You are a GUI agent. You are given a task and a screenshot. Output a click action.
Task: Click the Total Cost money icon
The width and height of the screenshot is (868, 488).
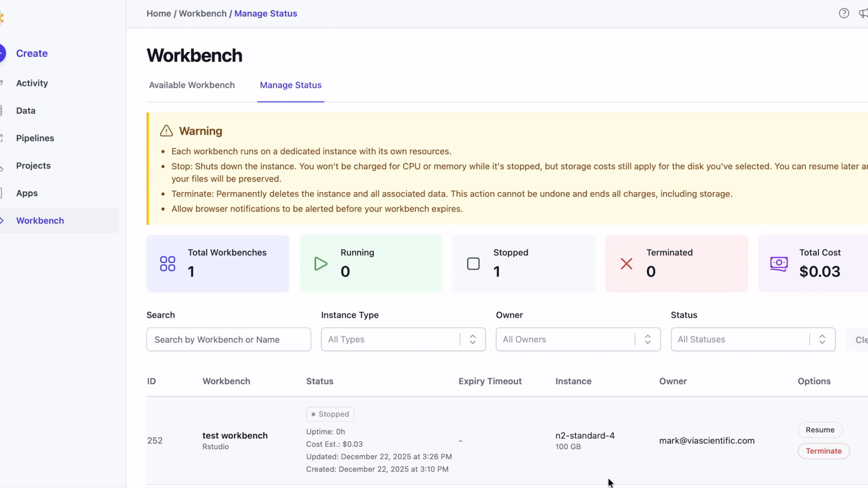pos(779,264)
